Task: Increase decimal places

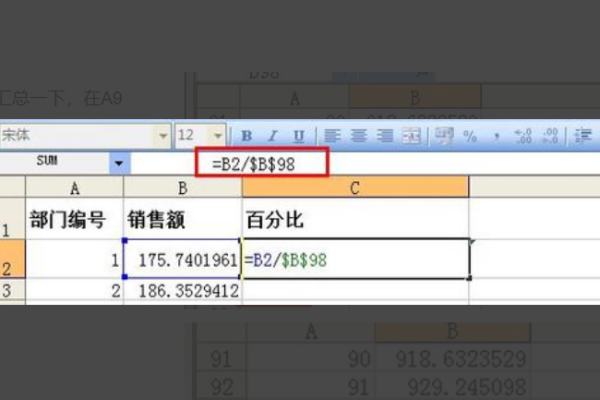Action: pyautogui.click(x=523, y=136)
